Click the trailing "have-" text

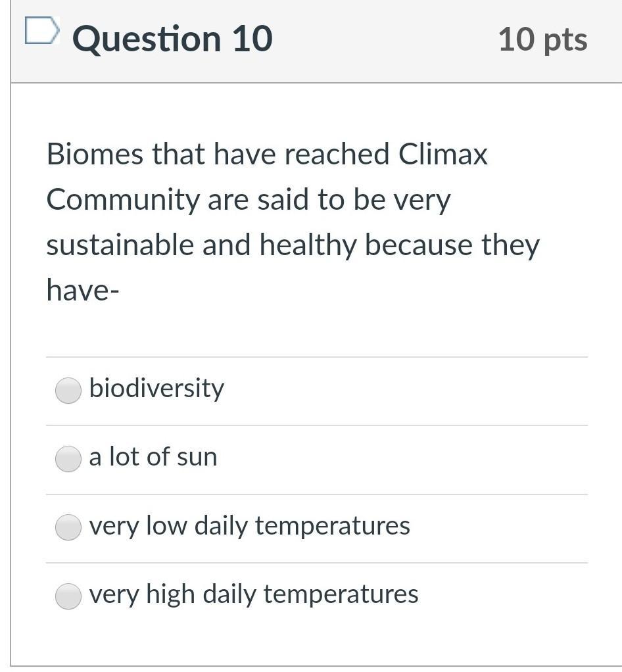[83, 290]
